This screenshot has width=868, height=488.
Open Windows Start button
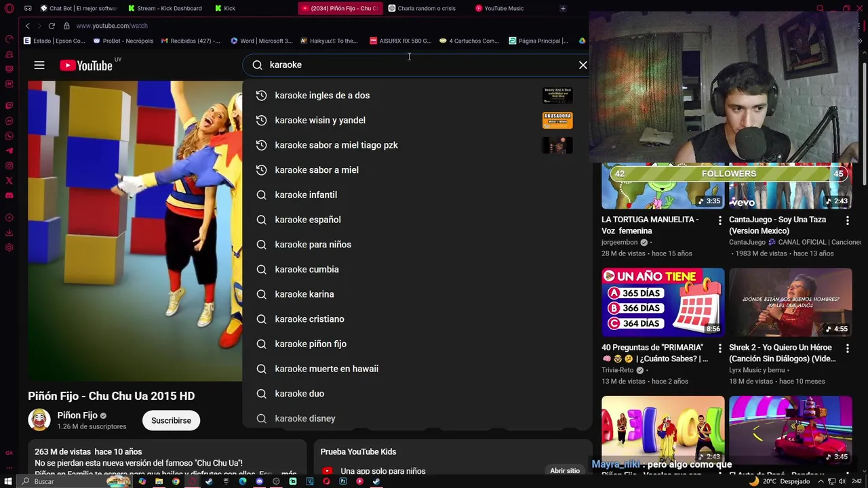click(8, 481)
